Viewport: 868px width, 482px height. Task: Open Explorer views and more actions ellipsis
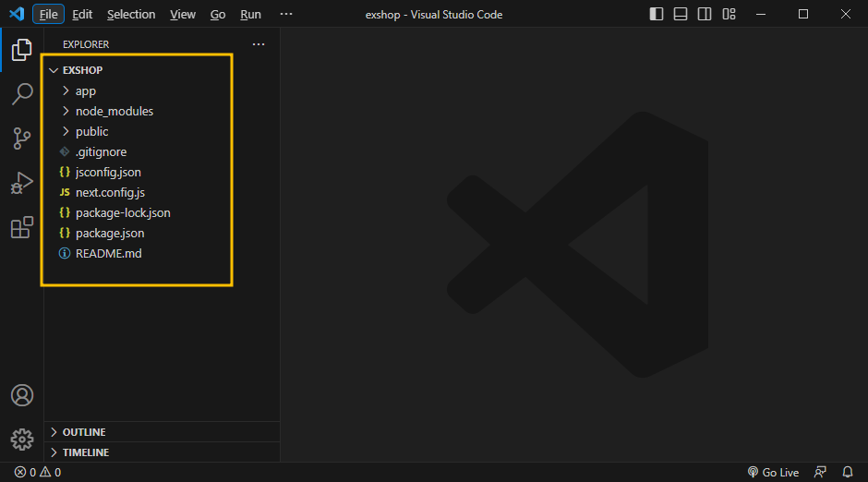pyautogui.click(x=259, y=44)
